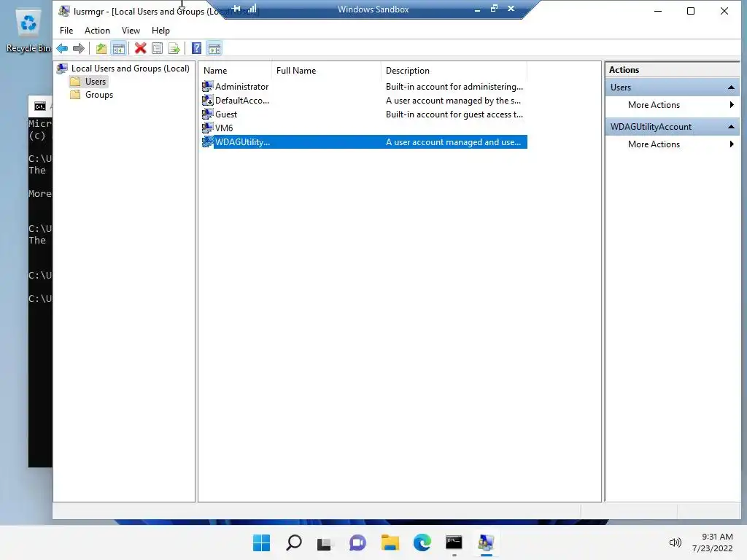
Task: Click the Administrator user icon
Action: point(207,86)
